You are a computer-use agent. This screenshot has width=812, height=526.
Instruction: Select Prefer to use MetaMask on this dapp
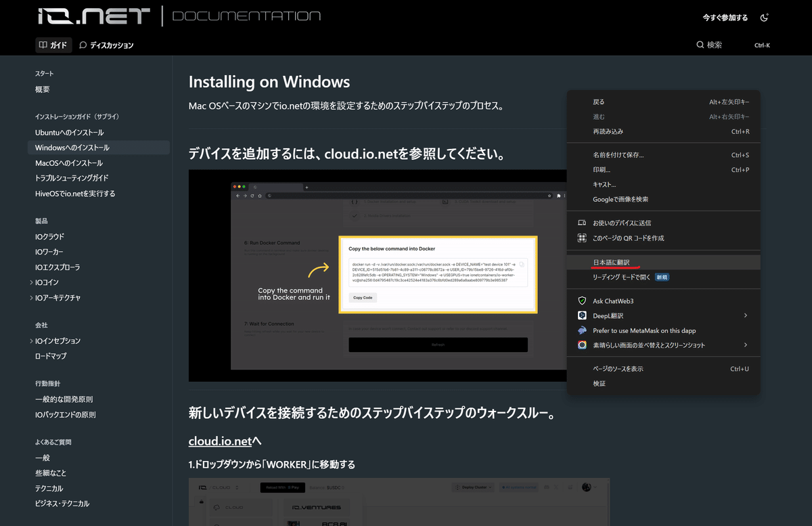pyautogui.click(x=663, y=330)
